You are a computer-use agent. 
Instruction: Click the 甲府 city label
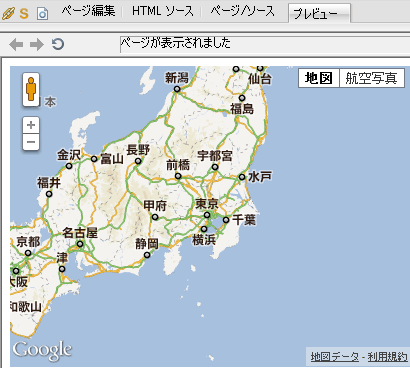point(155,206)
